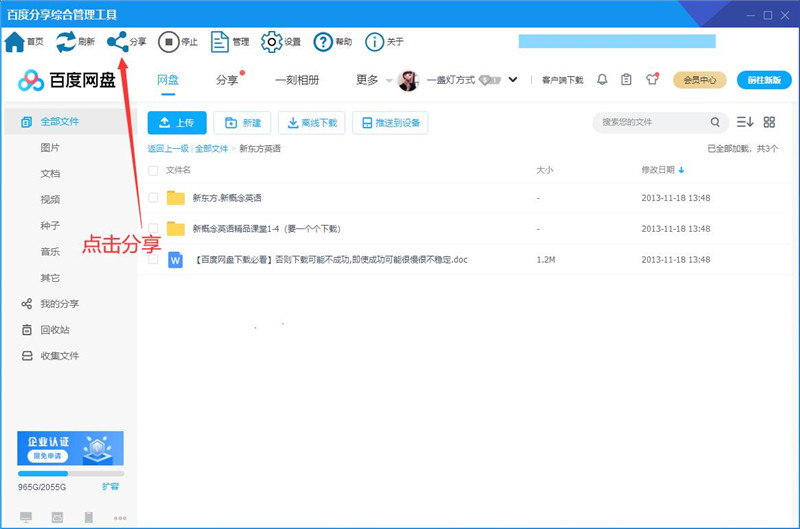Click the 刷新 refresh icon
Image resolution: width=800 pixels, height=529 pixels.
click(66, 42)
